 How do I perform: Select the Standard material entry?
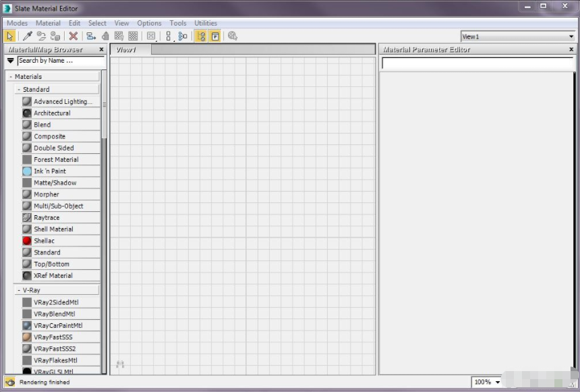tap(61, 252)
